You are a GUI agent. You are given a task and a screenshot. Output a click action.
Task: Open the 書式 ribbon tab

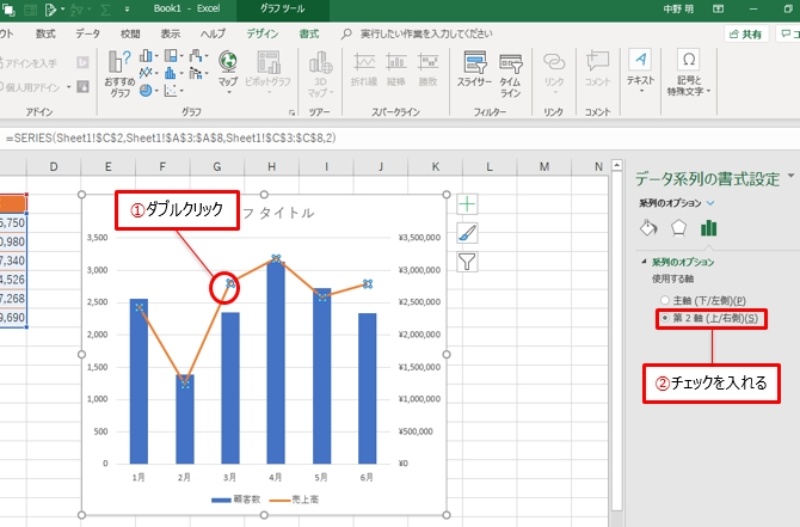point(310,33)
